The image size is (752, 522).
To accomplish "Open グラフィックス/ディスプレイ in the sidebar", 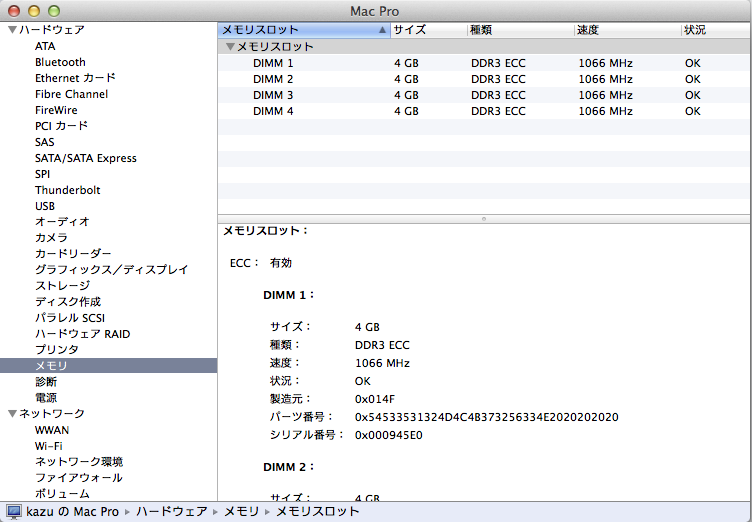I will pyautogui.click(x=111, y=270).
